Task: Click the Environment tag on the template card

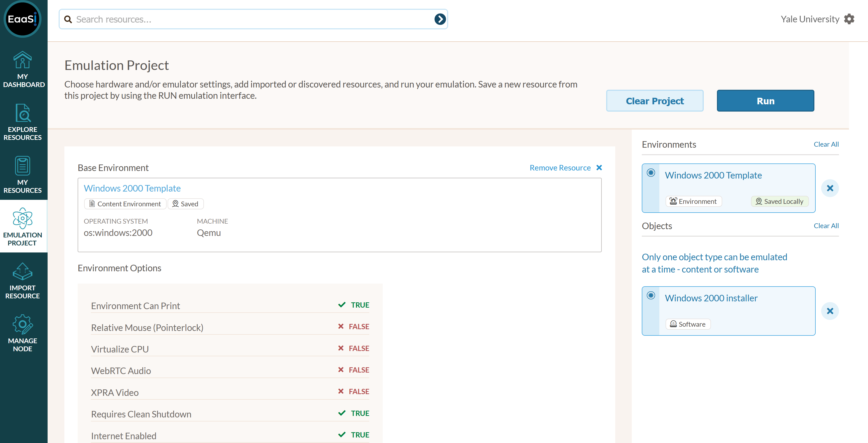Action: click(693, 201)
